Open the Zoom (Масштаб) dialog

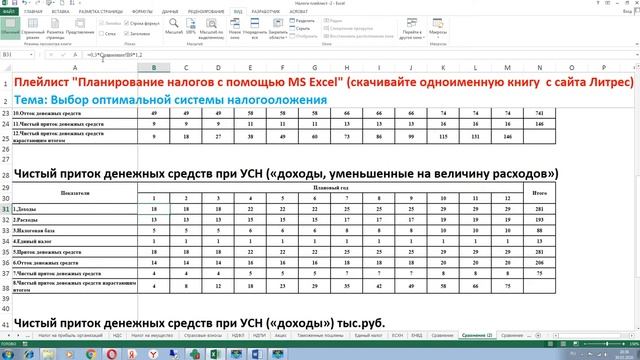click(x=173, y=27)
